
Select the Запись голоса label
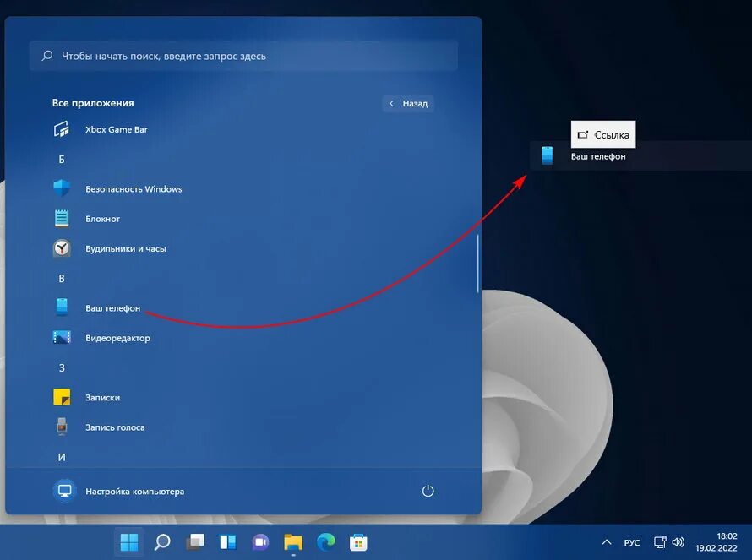(x=115, y=427)
